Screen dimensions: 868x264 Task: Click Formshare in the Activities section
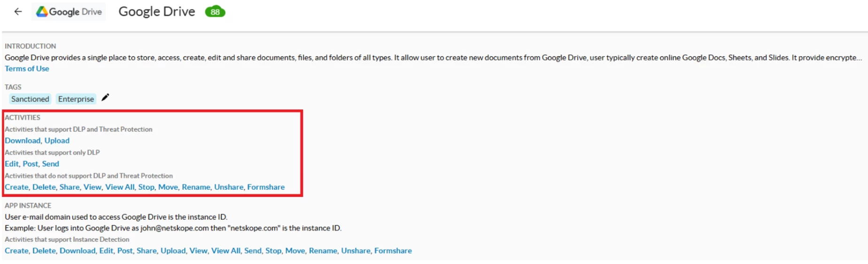[266, 187]
